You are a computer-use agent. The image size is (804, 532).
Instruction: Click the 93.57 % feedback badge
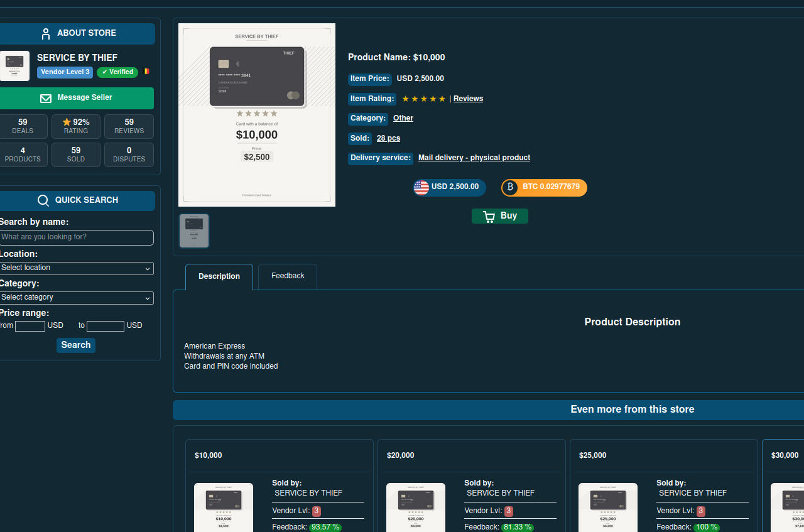(x=325, y=528)
